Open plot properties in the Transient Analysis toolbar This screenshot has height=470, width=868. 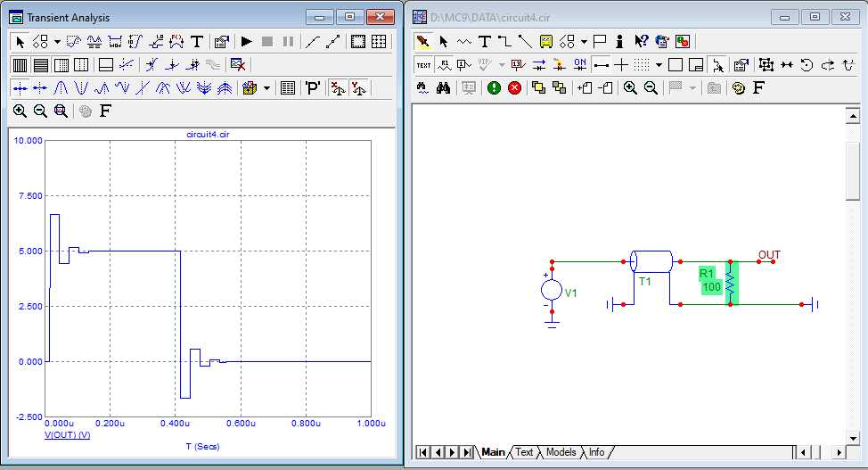[222, 41]
